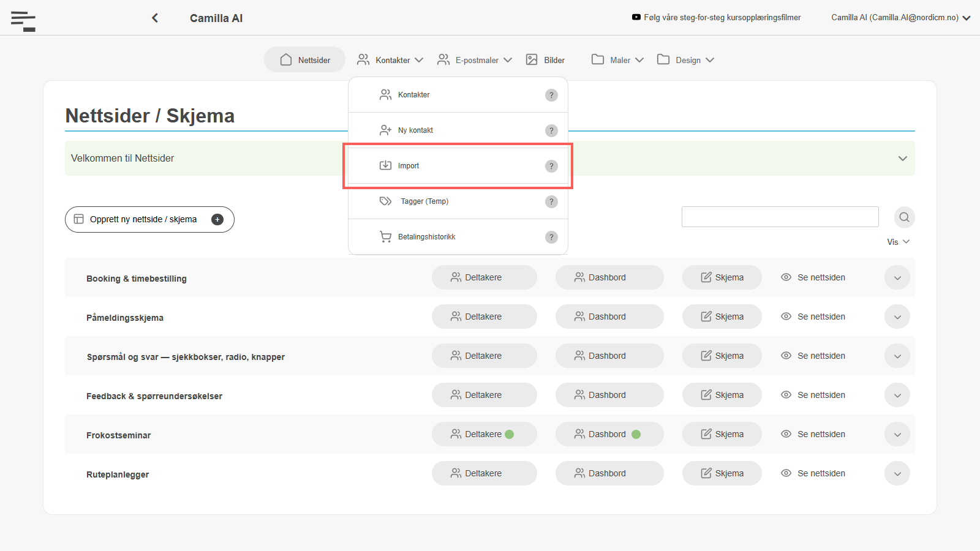Image resolution: width=980 pixels, height=551 pixels.
Task: Click the eye icon in Ruteplanlegger row
Action: (x=786, y=473)
